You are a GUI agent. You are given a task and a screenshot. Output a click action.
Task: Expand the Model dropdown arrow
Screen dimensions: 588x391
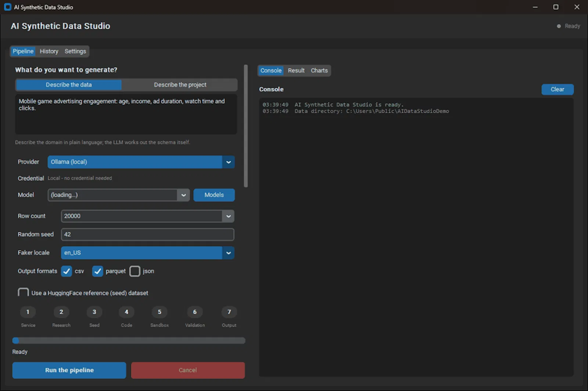183,195
